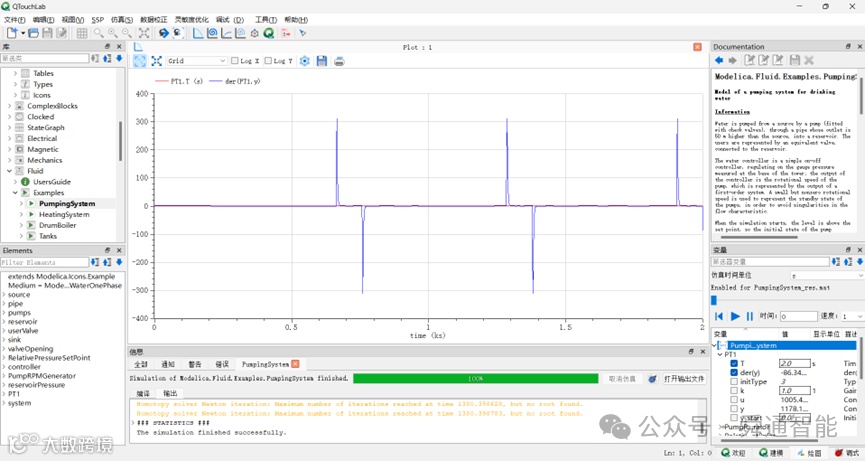Switch to the 警告 messages tab
Image resolution: width=865 pixels, height=461 pixels.
coord(195,364)
